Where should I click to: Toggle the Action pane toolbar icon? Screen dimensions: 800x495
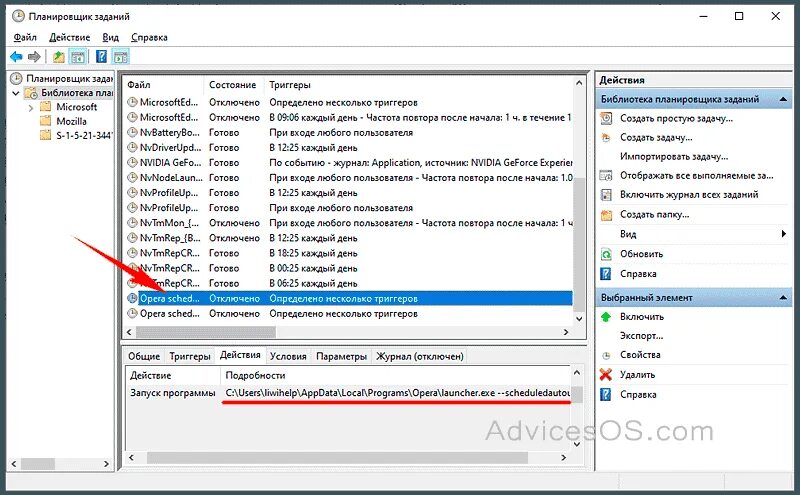tap(121, 57)
